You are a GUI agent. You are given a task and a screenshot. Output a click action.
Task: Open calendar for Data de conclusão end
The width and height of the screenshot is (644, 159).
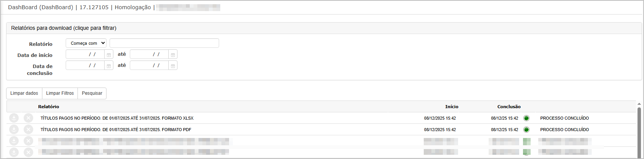[x=173, y=66]
